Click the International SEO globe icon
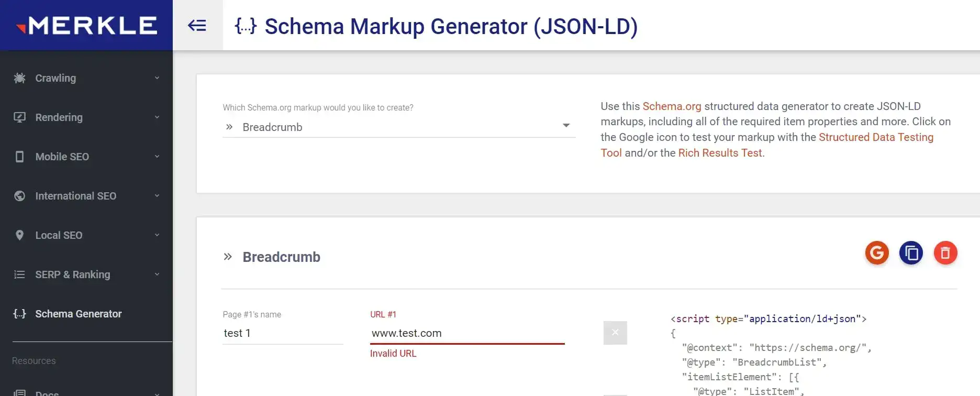The height and width of the screenshot is (396, 980). coord(19,196)
